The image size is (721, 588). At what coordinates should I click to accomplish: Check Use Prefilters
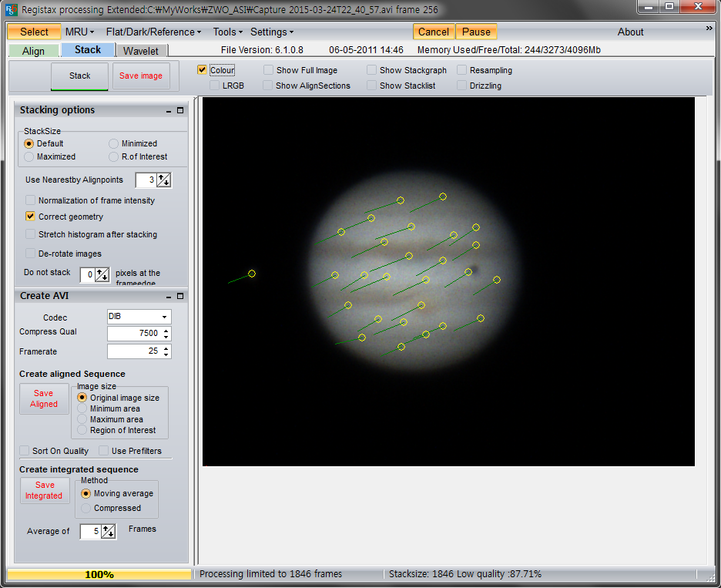click(x=104, y=450)
